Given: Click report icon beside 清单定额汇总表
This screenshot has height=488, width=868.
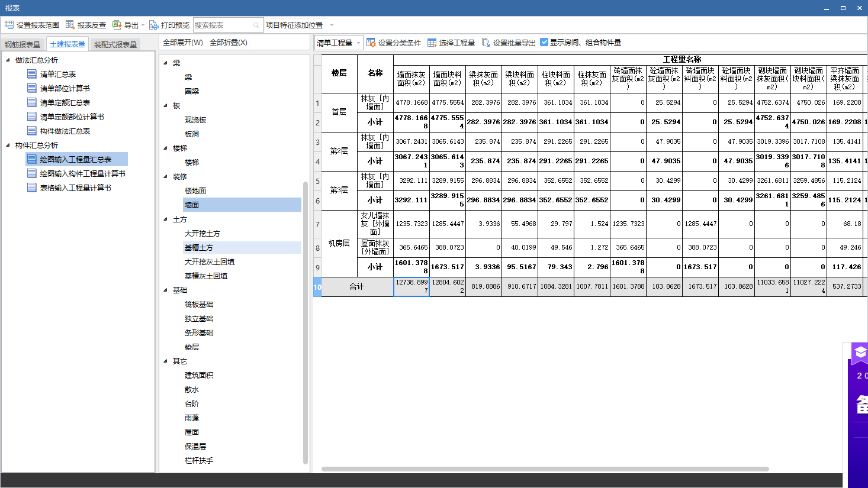Looking at the screenshot, I should 32,102.
